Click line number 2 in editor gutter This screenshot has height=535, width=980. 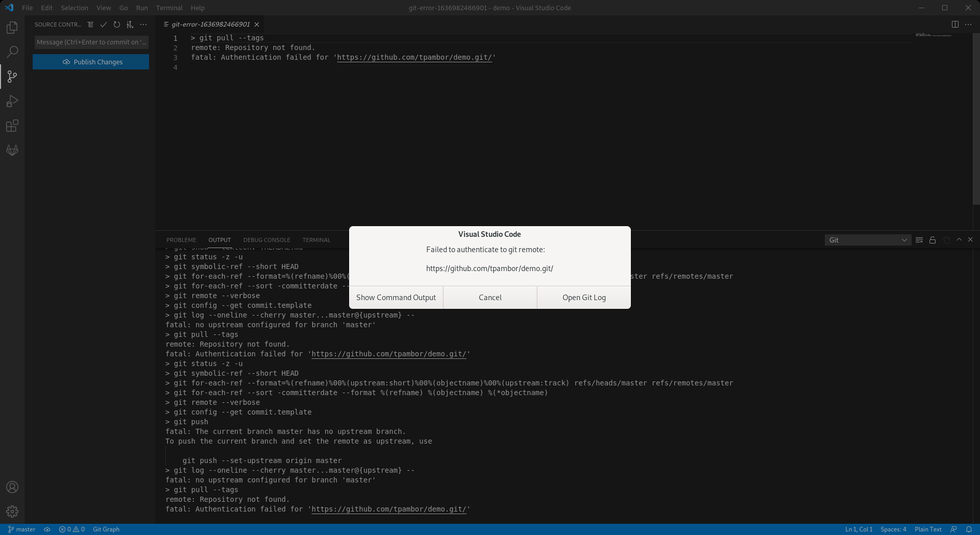click(x=176, y=48)
